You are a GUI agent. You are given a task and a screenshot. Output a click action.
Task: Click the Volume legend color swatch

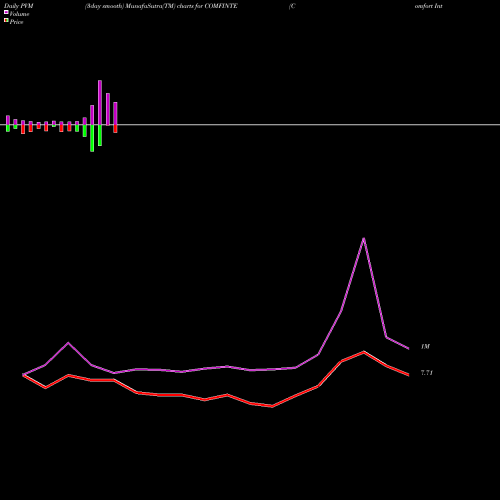tap(6, 12)
